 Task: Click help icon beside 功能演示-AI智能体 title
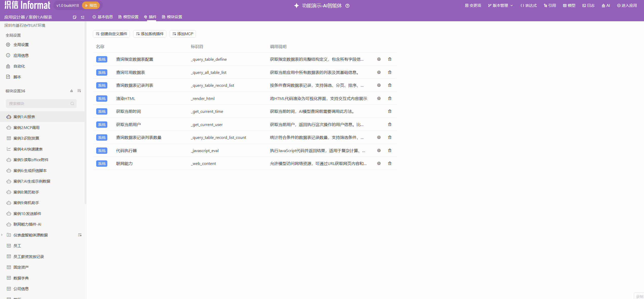348,6
